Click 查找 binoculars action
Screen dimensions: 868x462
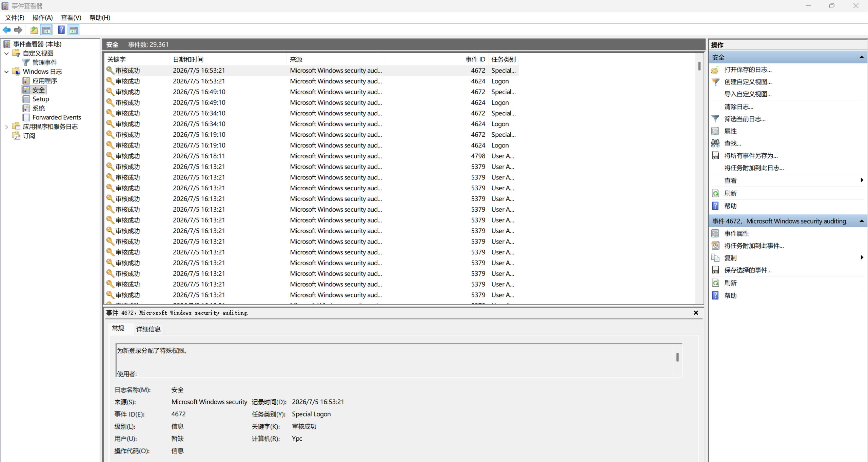point(732,143)
